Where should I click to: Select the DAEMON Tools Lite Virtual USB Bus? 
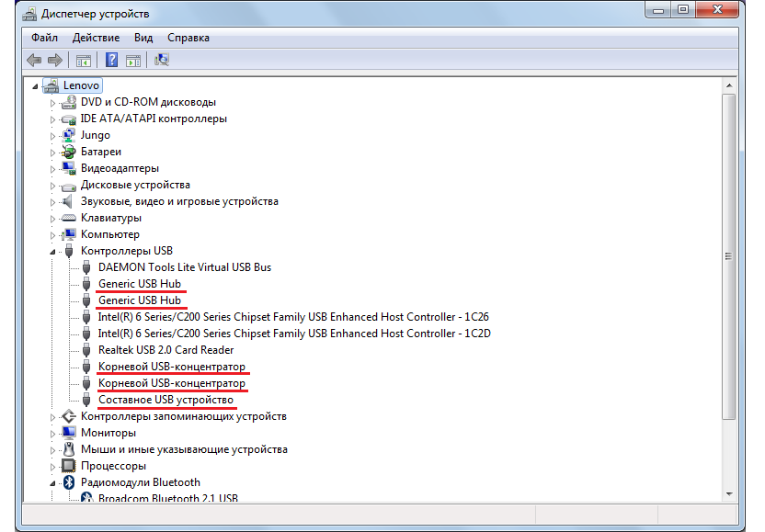click(184, 267)
